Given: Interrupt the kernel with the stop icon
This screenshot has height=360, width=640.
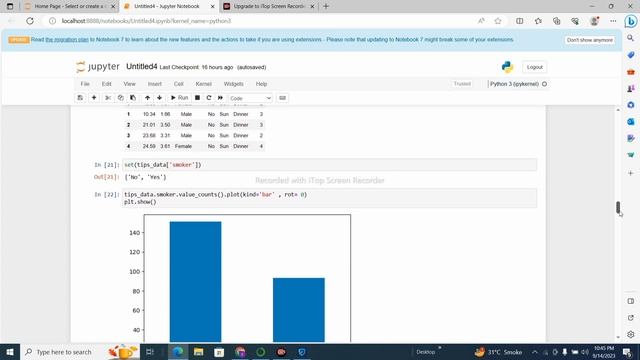Looking at the screenshot, I should pyautogui.click(x=197, y=98).
